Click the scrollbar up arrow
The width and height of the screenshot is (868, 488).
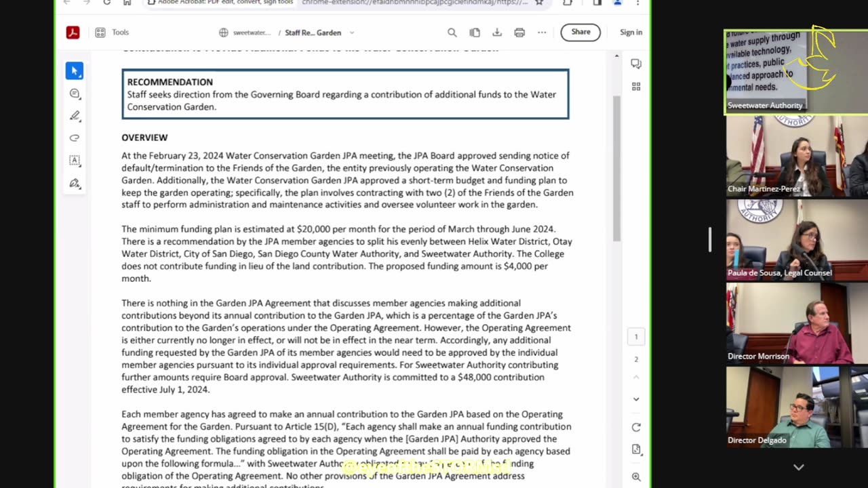[616, 56]
